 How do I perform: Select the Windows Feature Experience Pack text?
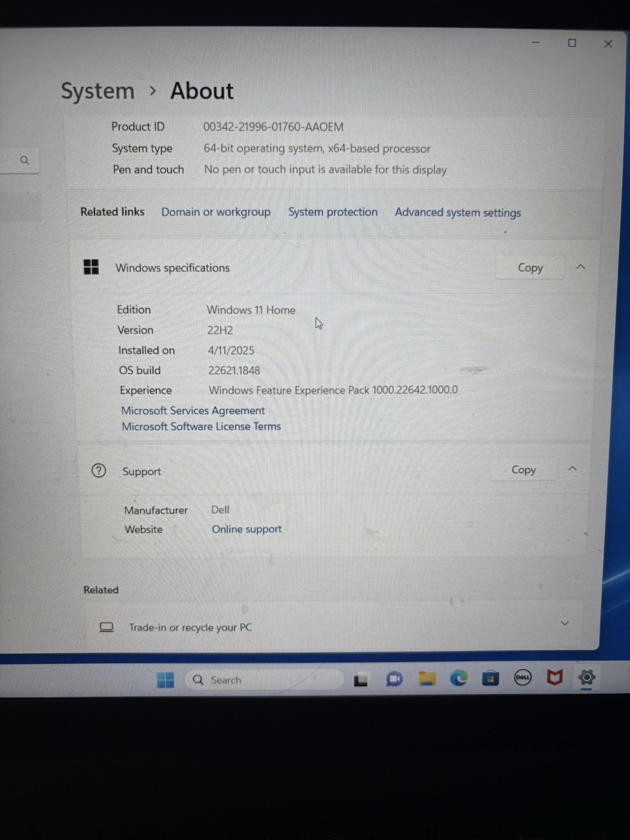[333, 390]
